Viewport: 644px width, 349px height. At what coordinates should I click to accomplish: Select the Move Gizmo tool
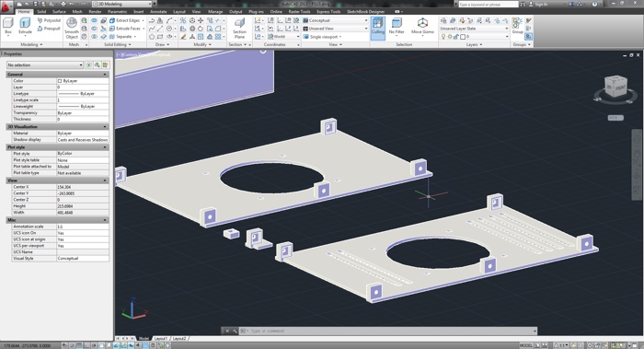coord(422,26)
